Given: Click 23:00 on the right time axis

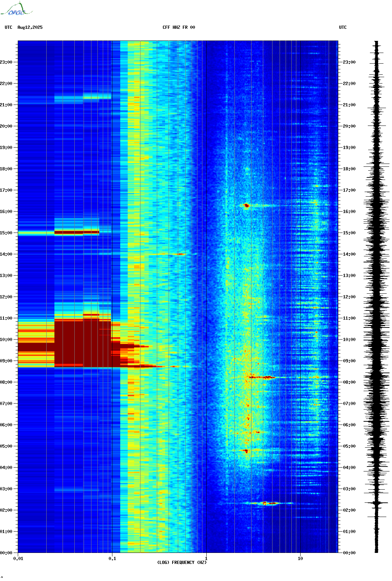Looking at the screenshot, I should point(349,62).
